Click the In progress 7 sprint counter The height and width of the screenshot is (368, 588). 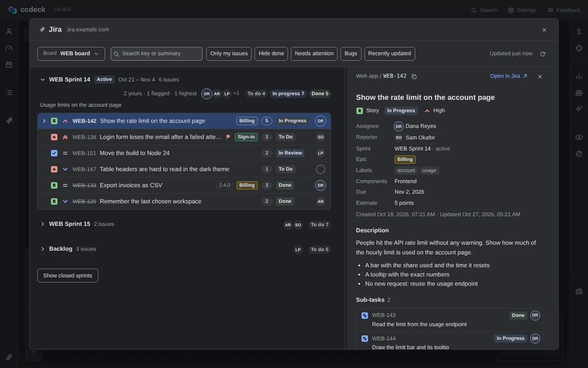(288, 94)
